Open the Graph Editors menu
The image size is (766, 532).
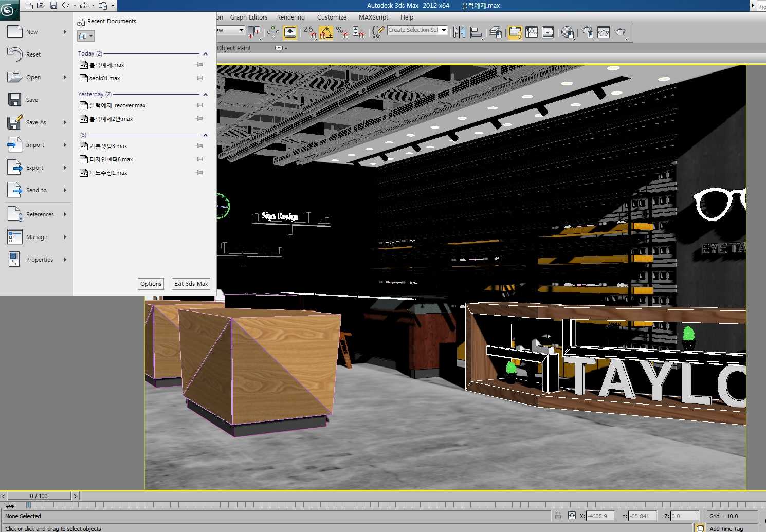coord(249,17)
